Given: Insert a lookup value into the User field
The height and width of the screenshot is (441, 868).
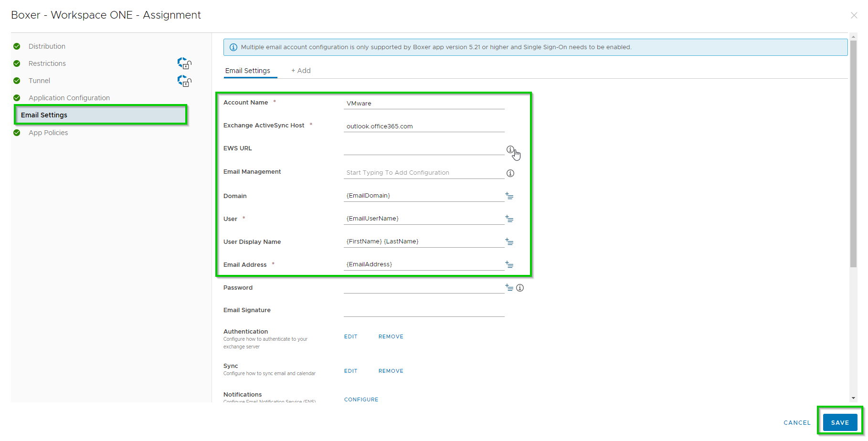Looking at the screenshot, I should [509, 219].
